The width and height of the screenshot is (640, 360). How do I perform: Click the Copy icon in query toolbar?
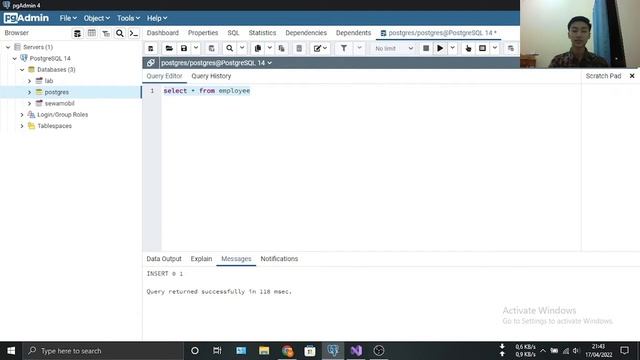(x=258, y=48)
